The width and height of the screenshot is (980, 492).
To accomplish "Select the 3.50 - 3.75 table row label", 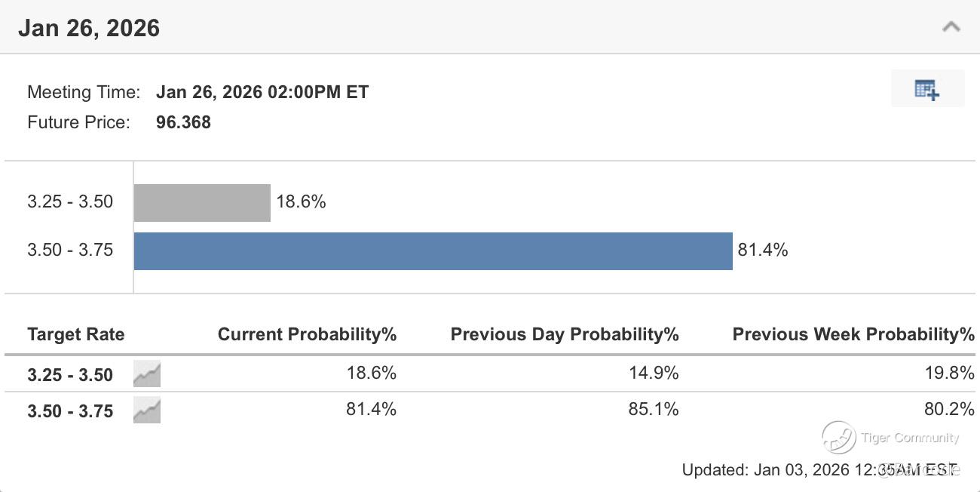I will pyautogui.click(x=70, y=411).
